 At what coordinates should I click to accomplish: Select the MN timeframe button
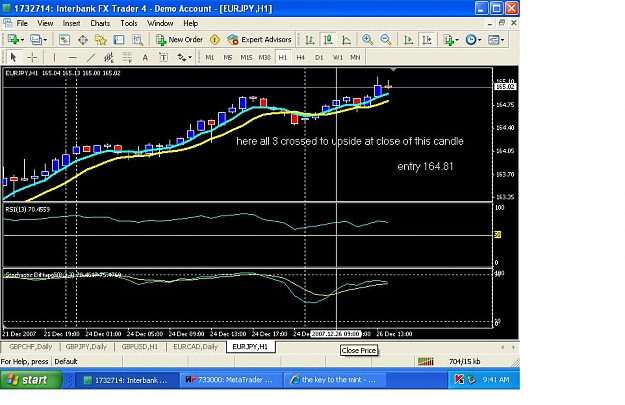(x=355, y=57)
